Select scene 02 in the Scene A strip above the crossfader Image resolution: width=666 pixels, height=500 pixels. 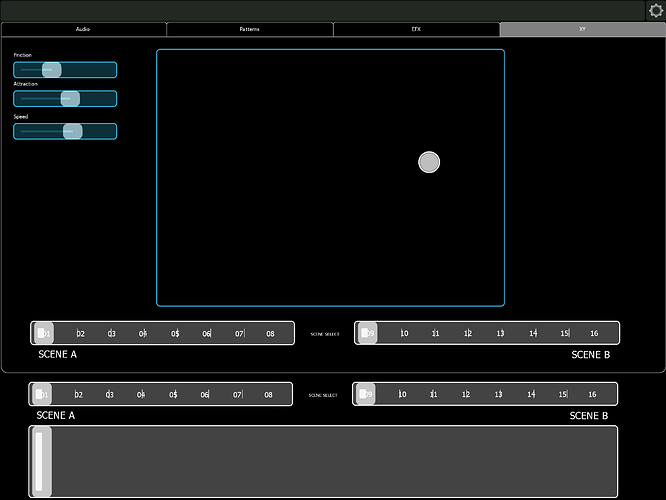point(79,395)
